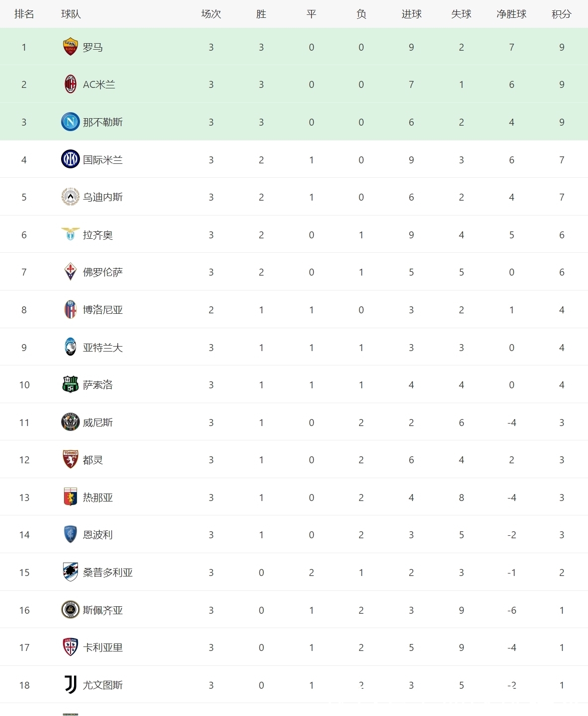Open the 博洛尼亚 team link
The width and height of the screenshot is (588, 716).
click(103, 310)
